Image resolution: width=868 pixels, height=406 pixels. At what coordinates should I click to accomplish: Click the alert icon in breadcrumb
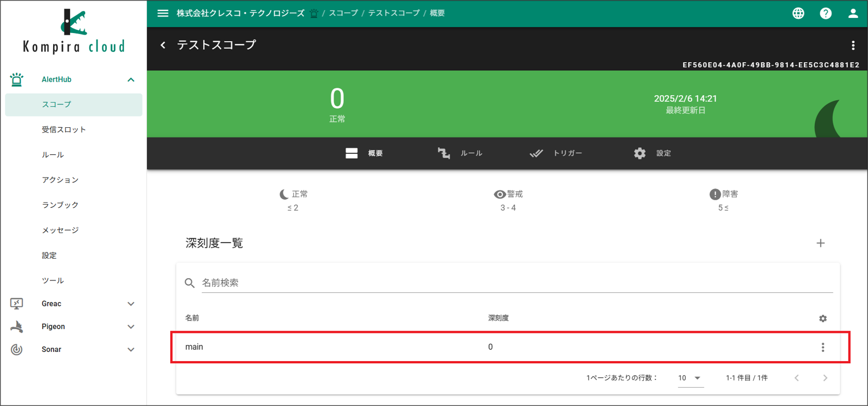pos(314,13)
